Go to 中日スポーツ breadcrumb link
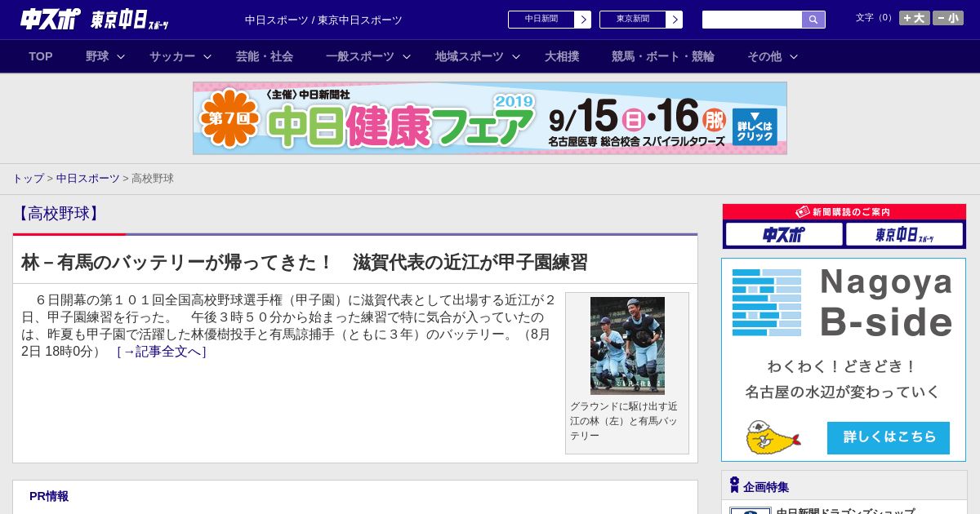 [88, 178]
